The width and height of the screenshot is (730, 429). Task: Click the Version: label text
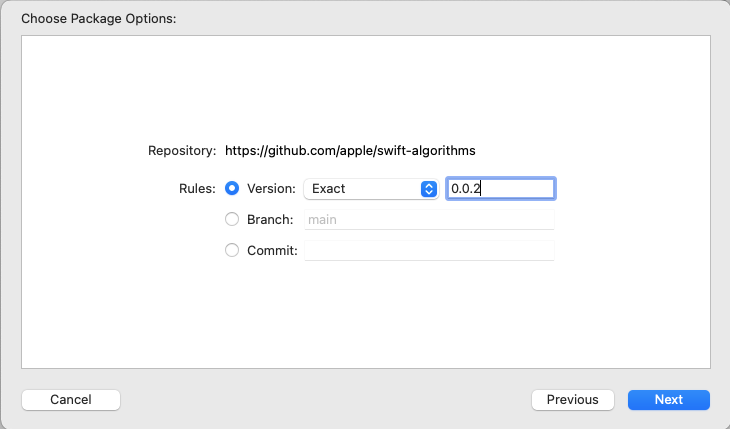271,189
